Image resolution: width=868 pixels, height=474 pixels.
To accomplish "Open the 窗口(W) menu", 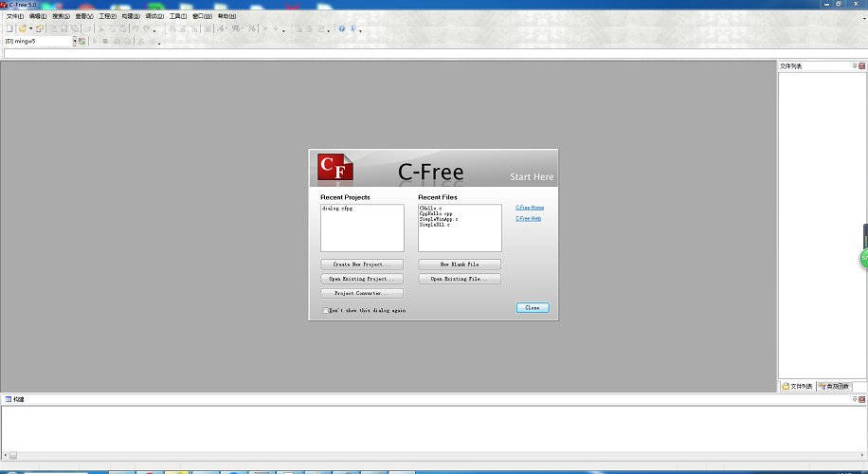I will click(202, 16).
